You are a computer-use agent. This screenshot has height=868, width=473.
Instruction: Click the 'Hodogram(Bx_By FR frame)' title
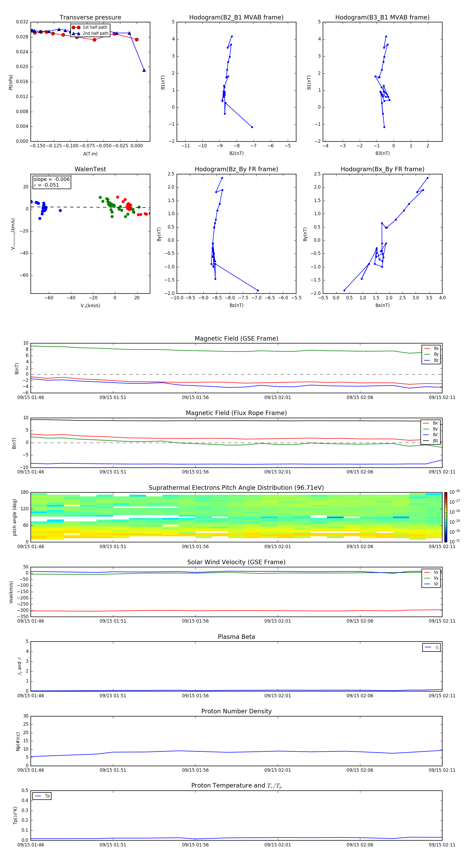tap(382, 169)
